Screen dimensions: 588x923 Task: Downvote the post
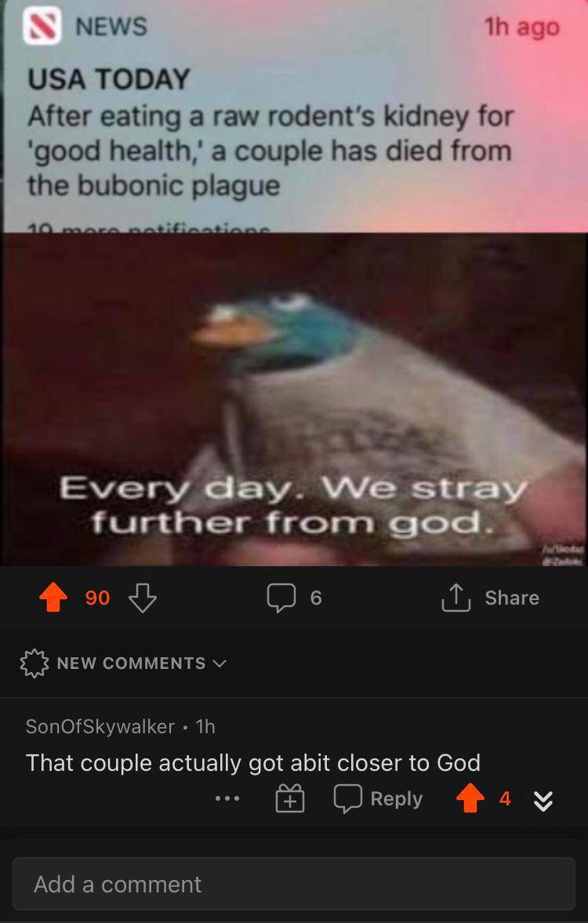click(x=143, y=598)
